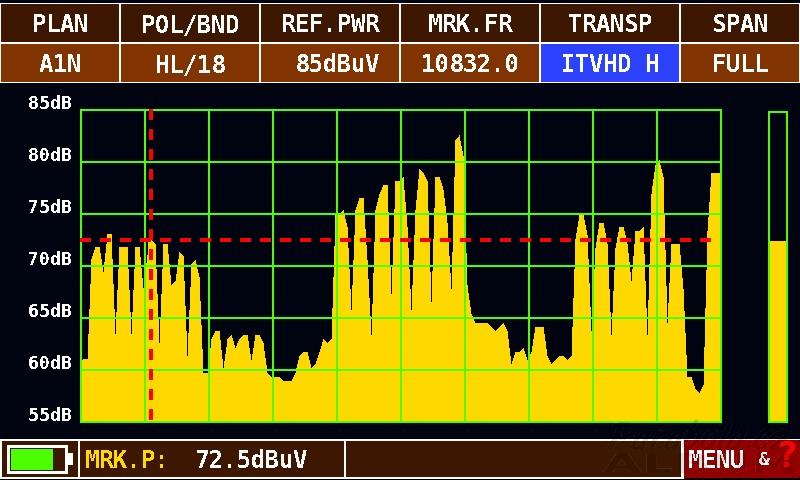Open help via the question mark icon
800x480 pixels.
click(787, 456)
